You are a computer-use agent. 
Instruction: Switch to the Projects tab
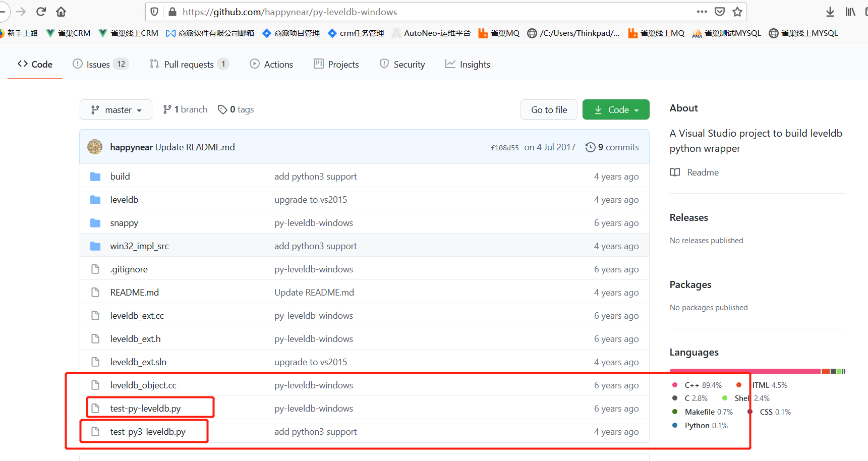coord(336,64)
